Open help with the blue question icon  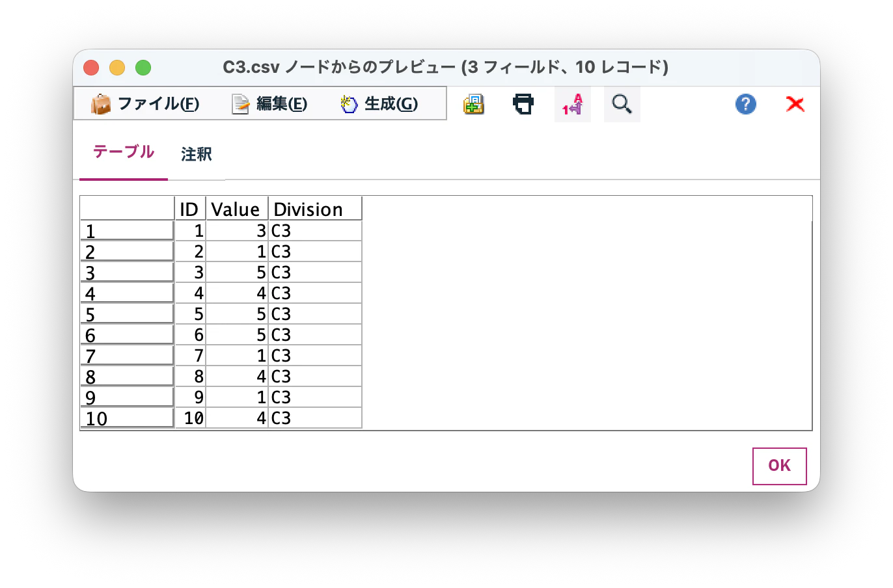[746, 104]
